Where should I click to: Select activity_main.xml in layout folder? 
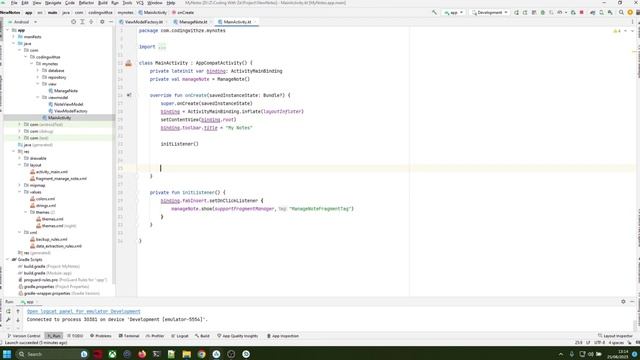(49, 172)
